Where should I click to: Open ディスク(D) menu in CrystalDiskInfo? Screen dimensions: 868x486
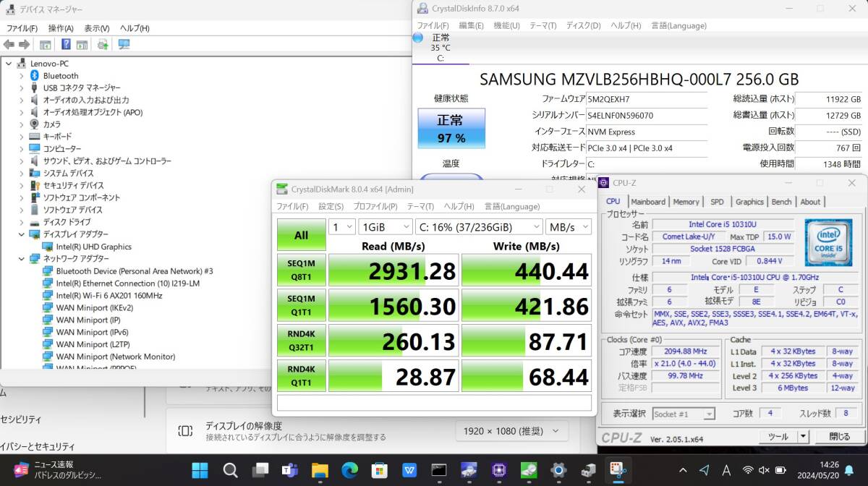tap(583, 25)
